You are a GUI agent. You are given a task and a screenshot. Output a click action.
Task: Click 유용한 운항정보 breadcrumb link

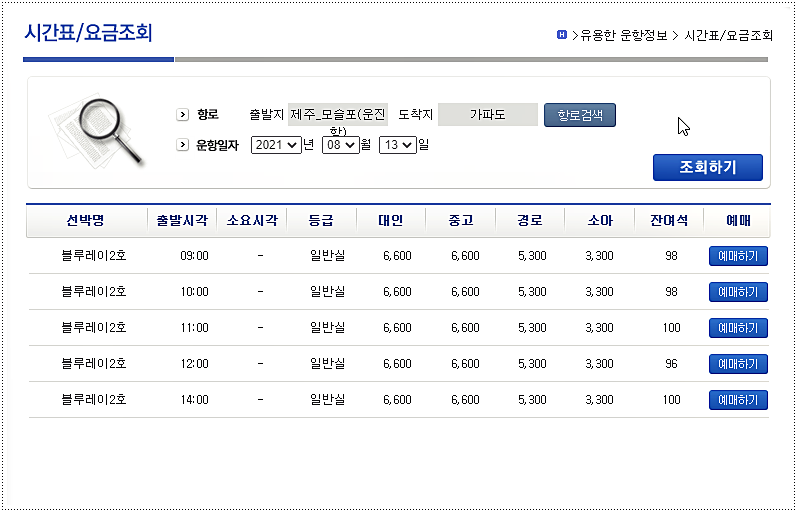point(624,35)
